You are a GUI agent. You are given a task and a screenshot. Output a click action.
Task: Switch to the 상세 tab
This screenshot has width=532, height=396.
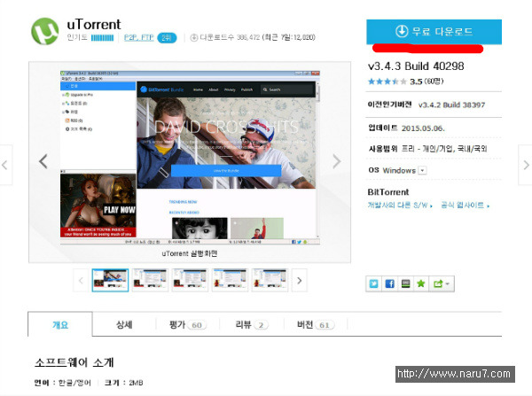pyautogui.click(x=124, y=325)
